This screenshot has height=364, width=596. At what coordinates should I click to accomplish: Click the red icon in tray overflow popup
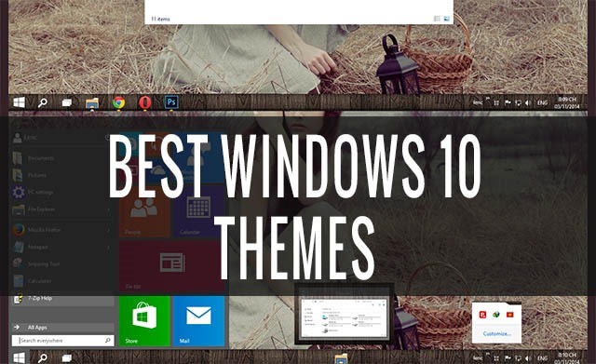pos(482,315)
